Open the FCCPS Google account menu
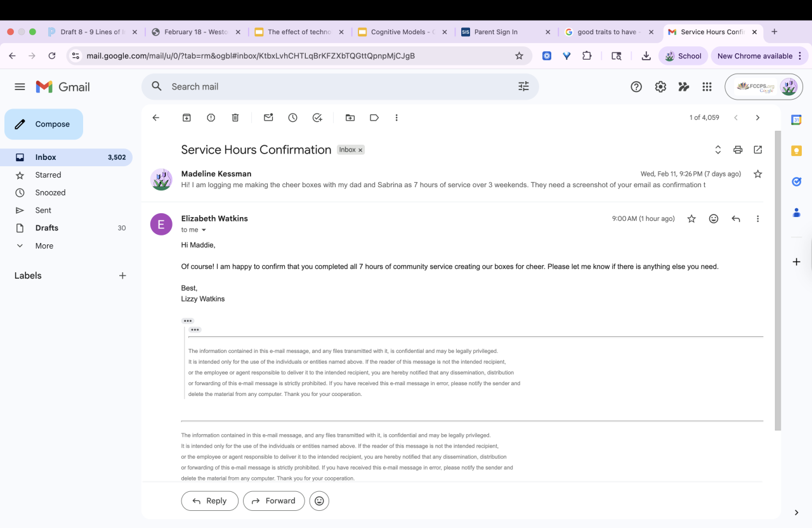Image resolution: width=812 pixels, height=528 pixels. [x=764, y=87]
